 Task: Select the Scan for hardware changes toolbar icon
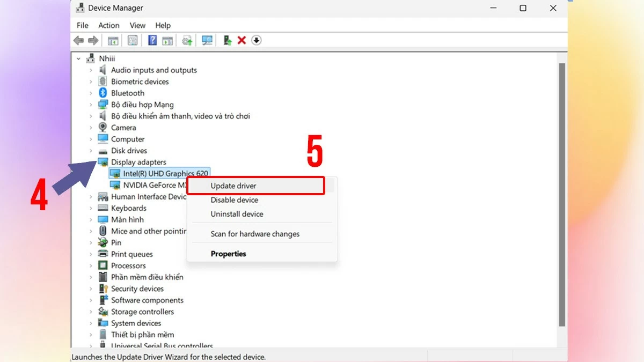(207, 40)
